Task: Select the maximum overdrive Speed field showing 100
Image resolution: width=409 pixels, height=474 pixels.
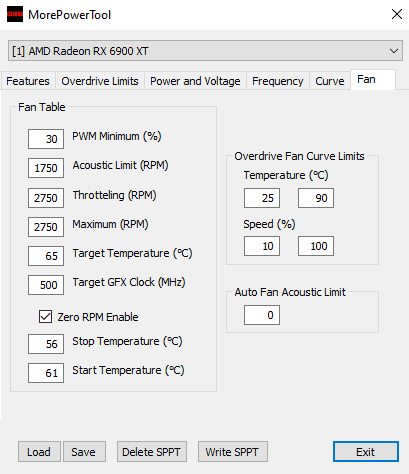Action: (316, 246)
